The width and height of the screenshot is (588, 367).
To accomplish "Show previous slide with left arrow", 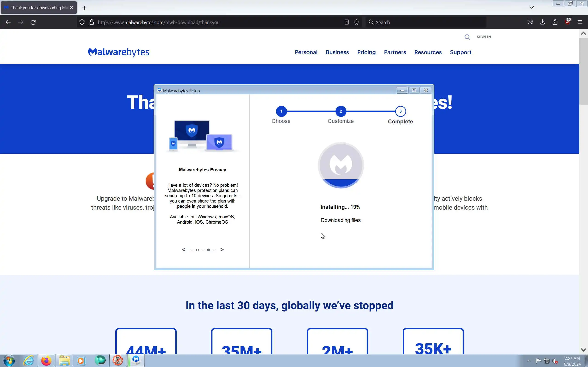I will (x=184, y=250).
